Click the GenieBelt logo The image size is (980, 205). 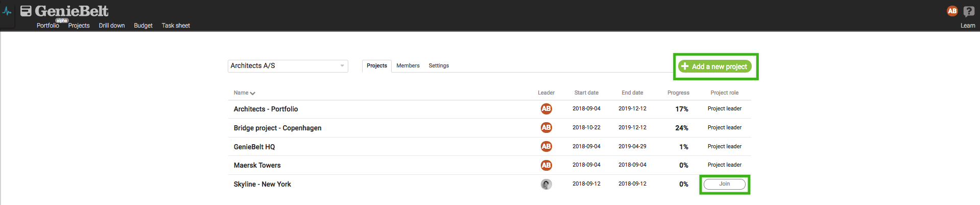[x=64, y=11]
